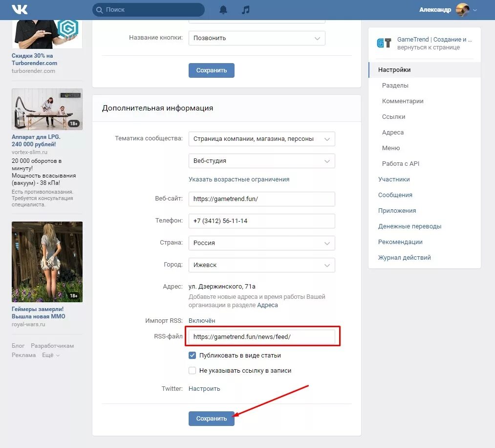Open the Город dropdown Ижевск
Screen dimensions: 495x448
(262, 265)
